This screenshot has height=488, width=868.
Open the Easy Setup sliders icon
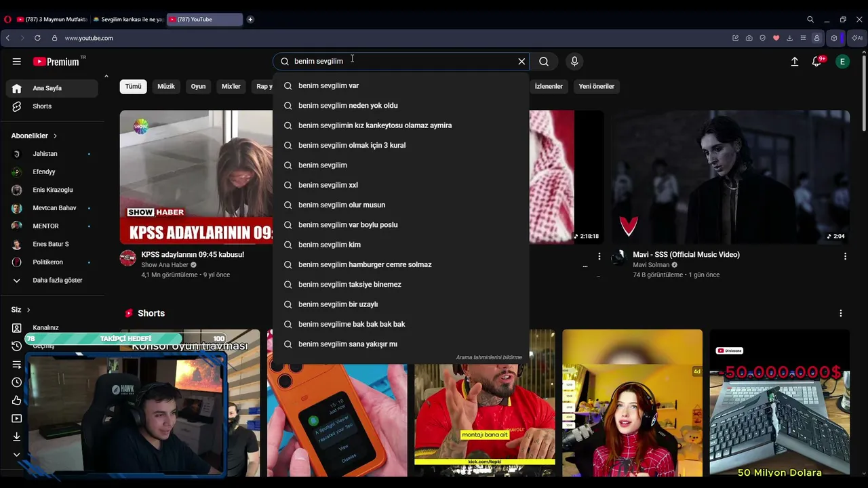pos(803,38)
